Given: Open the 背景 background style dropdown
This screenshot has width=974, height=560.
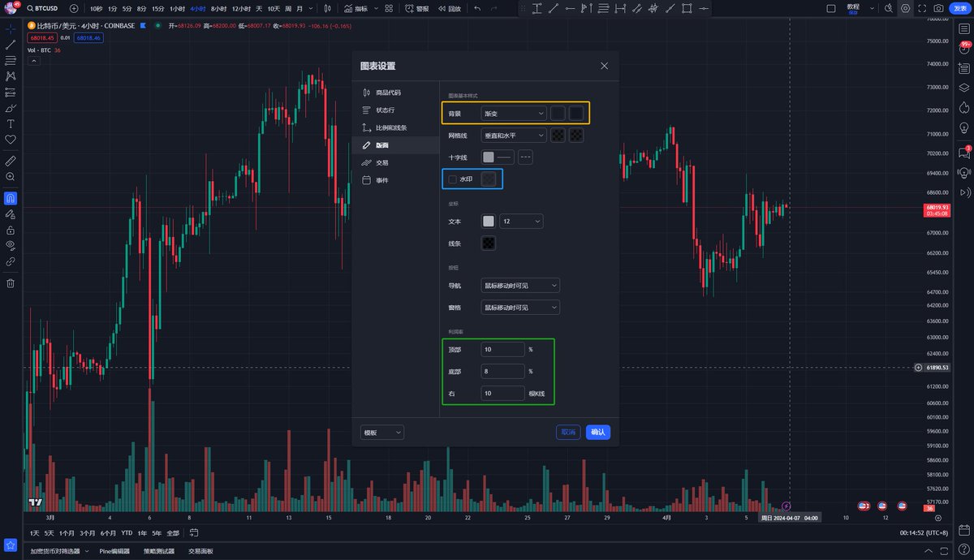Looking at the screenshot, I should (514, 113).
